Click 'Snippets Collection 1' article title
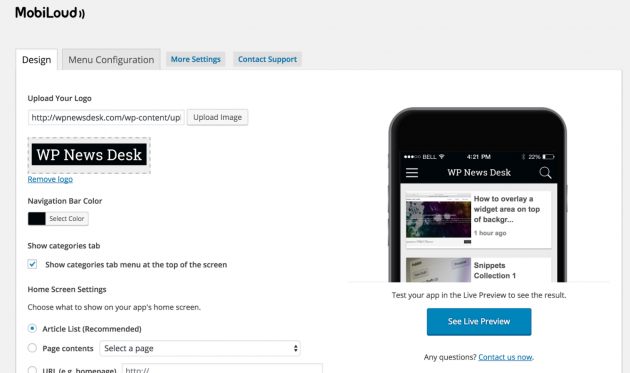This screenshot has height=373, width=630. point(495,271)
